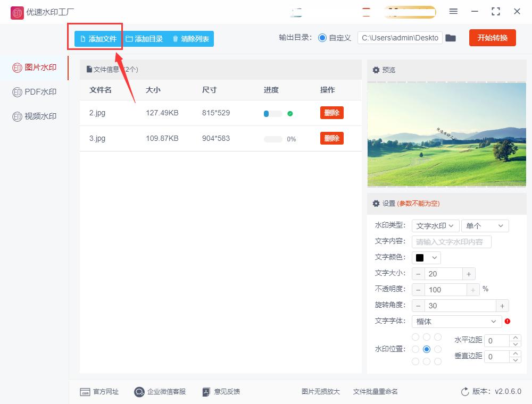
Task: Open 意见反馈 feedback
Action: (205, 392)
